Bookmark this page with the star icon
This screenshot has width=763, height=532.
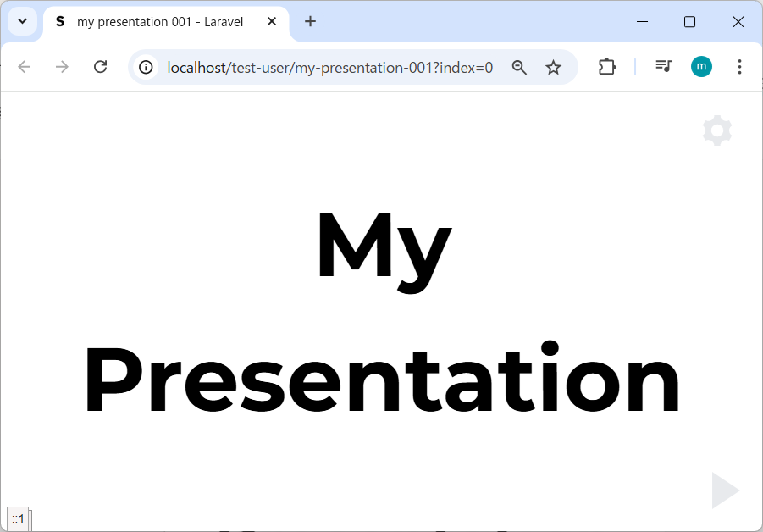pyautogui.click(x=553, y=67)
